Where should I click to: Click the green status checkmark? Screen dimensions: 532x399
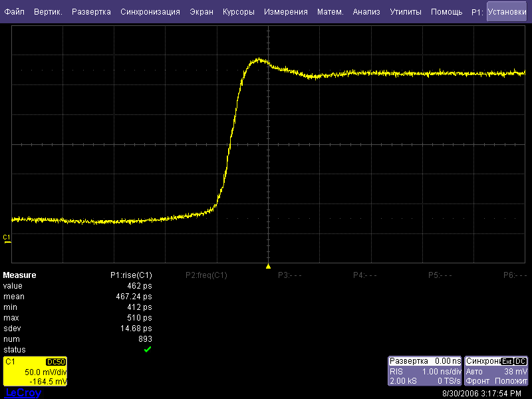pos(148,349)
